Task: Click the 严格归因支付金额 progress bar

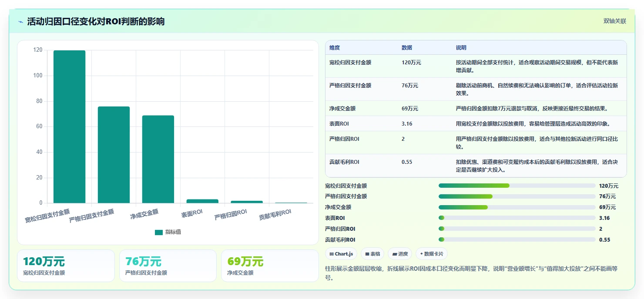Action: pos(517,196)
